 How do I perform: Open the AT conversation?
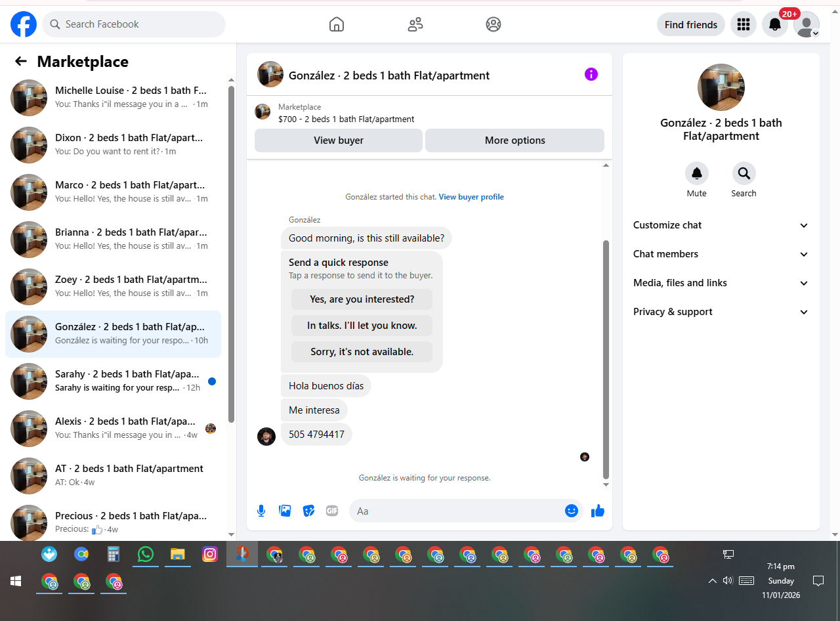(x=113, y=476)
